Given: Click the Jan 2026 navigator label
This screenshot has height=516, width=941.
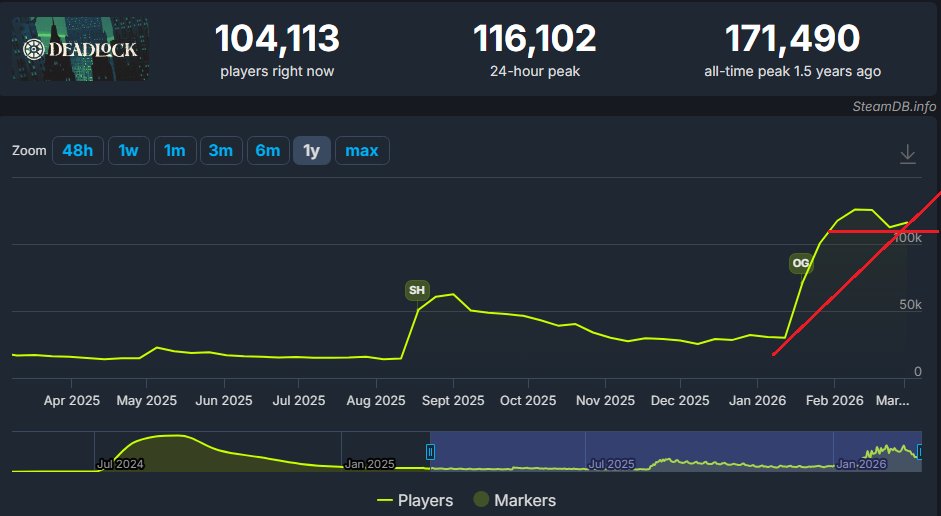Looking at the screenshot, I should pyautogui.click(x=861, y=464).
